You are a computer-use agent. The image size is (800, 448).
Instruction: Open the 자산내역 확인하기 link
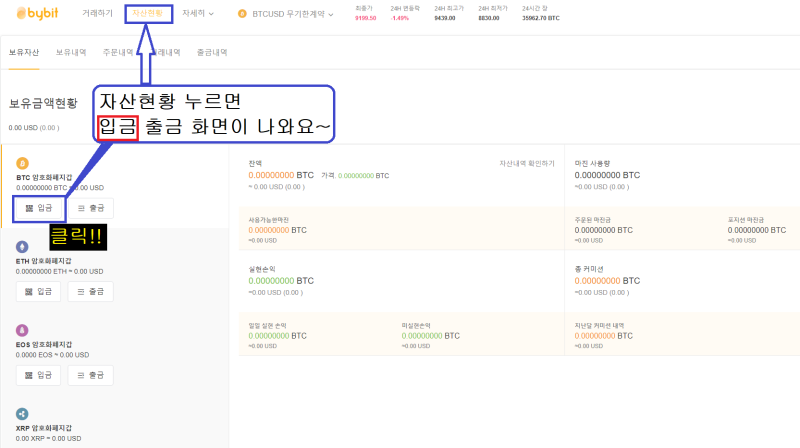(x=527, y=163)
